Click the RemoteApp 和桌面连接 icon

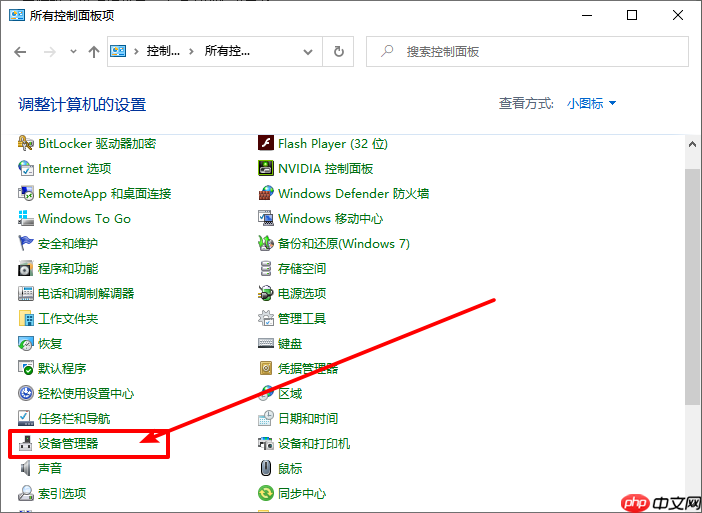pyautogui.click(x=26, y=194)
